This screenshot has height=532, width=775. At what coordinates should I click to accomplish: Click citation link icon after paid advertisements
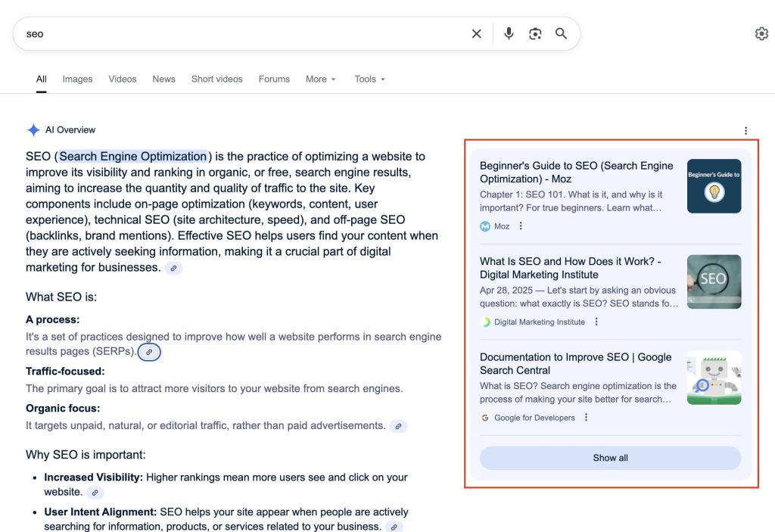398,426
